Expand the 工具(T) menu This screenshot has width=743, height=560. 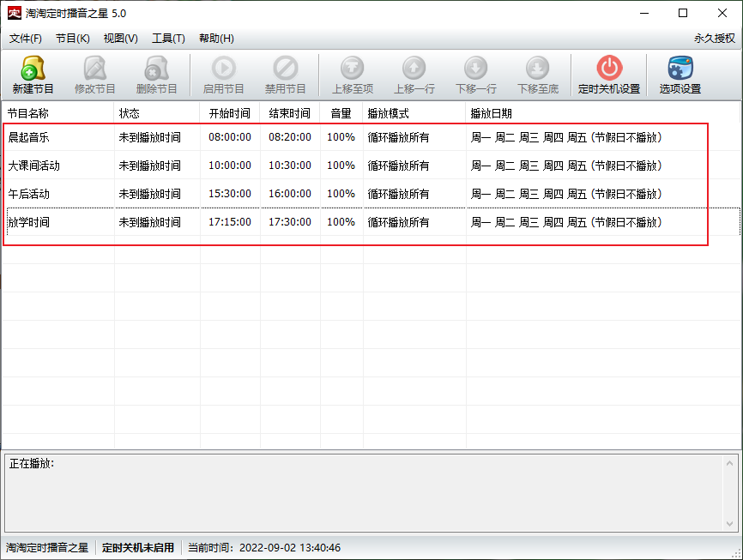point(168,39)
